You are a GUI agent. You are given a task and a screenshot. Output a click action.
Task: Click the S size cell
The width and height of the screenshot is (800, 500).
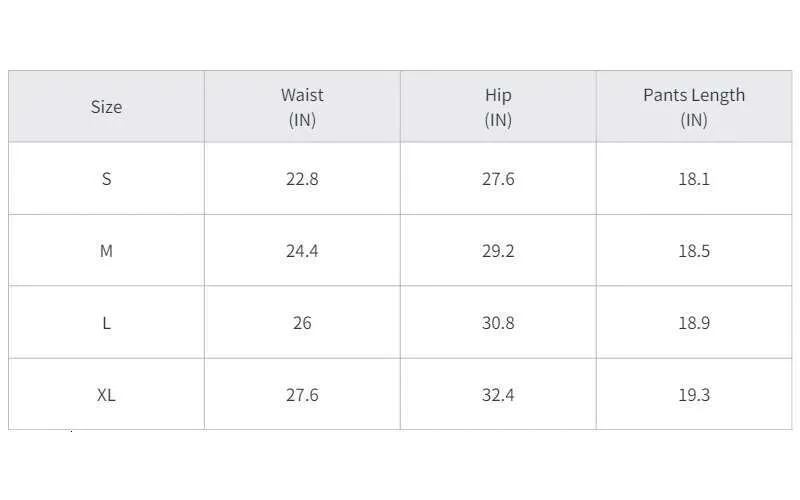point(106,179)
